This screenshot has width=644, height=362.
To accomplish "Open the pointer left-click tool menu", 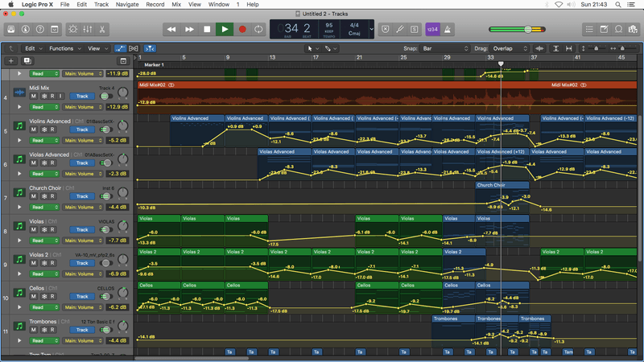I will (312, 48).
